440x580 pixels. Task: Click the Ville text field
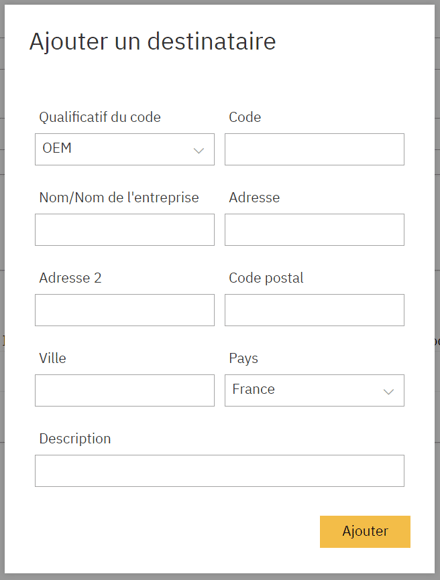click(125, 390)
